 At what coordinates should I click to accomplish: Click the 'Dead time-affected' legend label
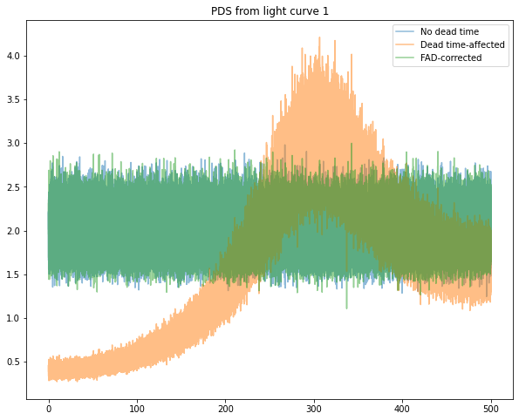[x=462, y=44]
